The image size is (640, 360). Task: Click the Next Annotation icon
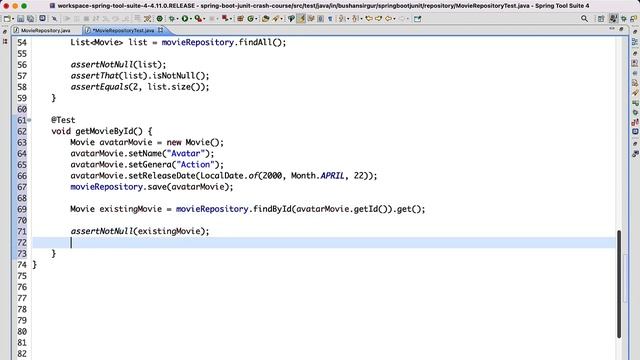coord(342,19)
